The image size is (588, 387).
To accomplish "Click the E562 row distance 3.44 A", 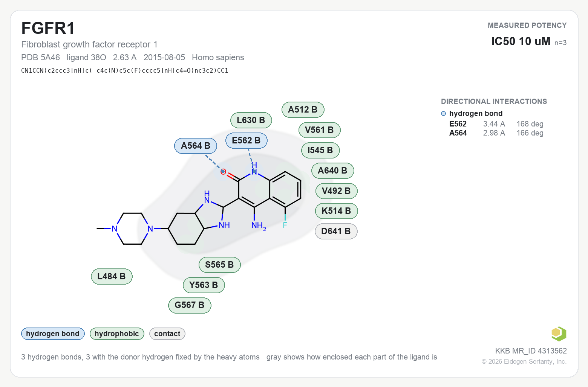I will click(x=494, y=124).
